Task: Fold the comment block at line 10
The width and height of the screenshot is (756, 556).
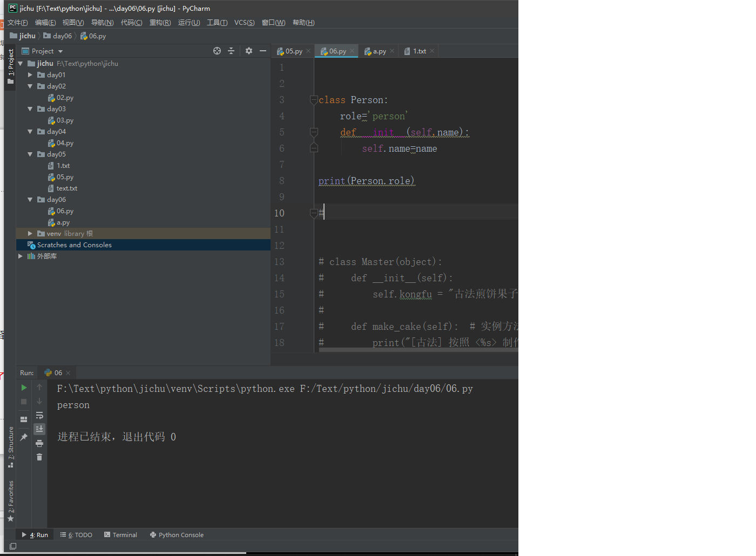Action: pos(314,213)
